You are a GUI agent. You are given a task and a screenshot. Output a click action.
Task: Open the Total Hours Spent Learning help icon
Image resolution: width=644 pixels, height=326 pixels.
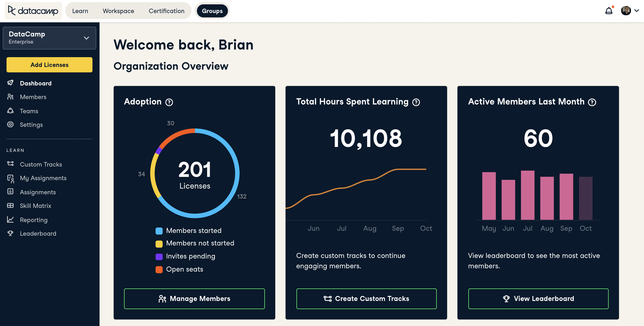pos(416,102)
